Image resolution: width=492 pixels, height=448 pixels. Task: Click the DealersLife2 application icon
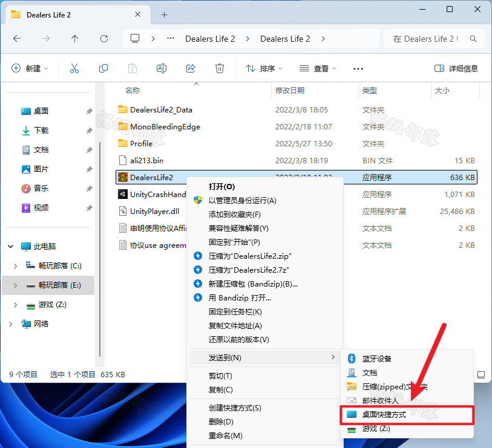point(122,177)
